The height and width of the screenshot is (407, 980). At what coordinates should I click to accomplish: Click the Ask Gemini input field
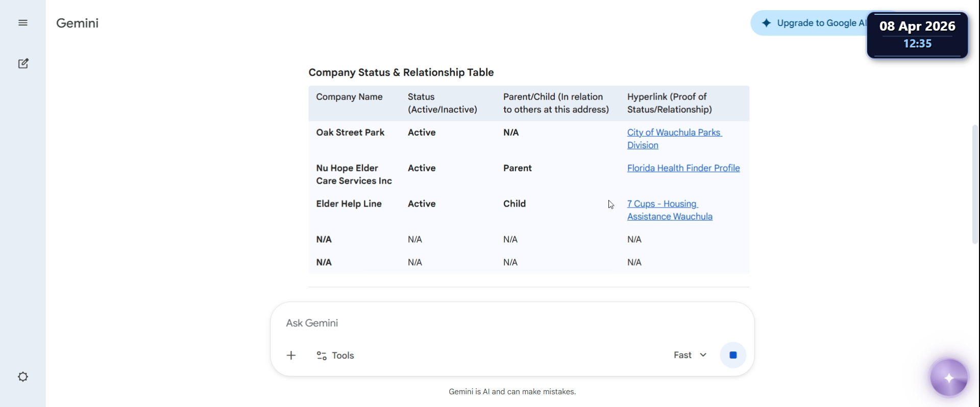pyautogui.click(x=459, y=323)
